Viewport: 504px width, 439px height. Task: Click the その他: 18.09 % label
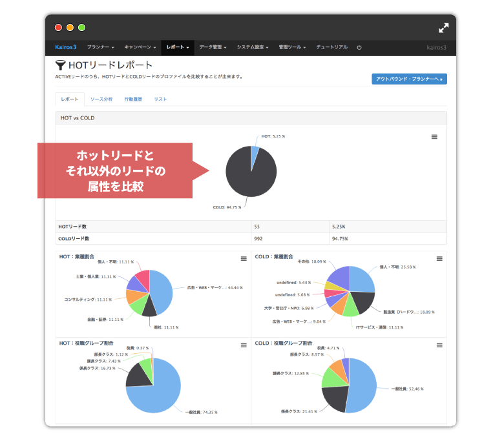[x=311, y=261]
